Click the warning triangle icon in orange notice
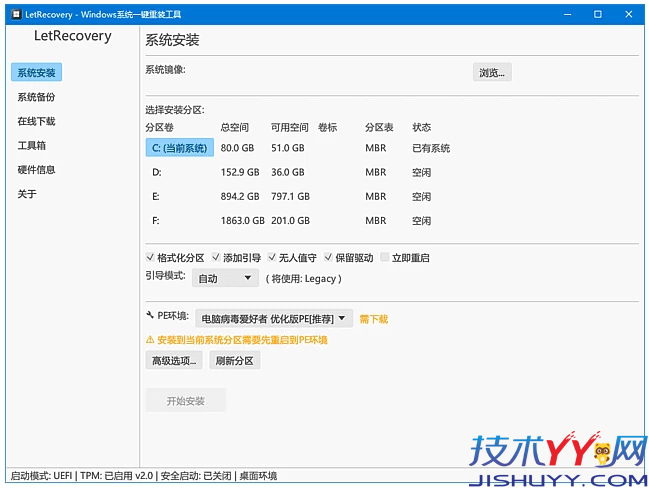Image resolution: width=649 pixels, height=488 pixels. point(150,340)
